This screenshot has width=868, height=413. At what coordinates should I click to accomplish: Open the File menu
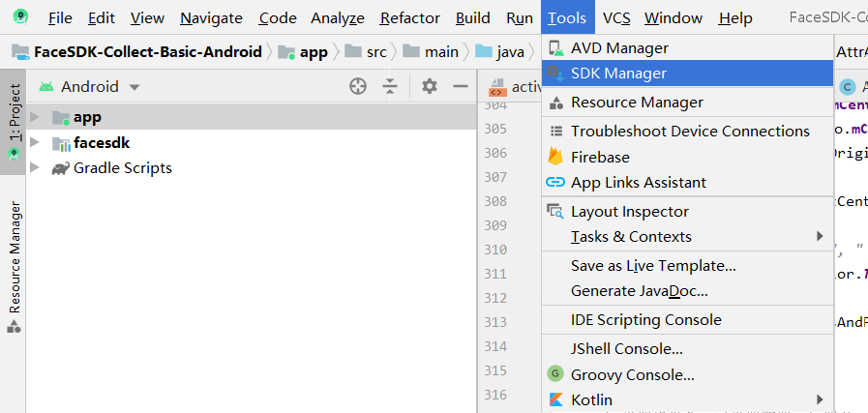[x=60, y=18]
